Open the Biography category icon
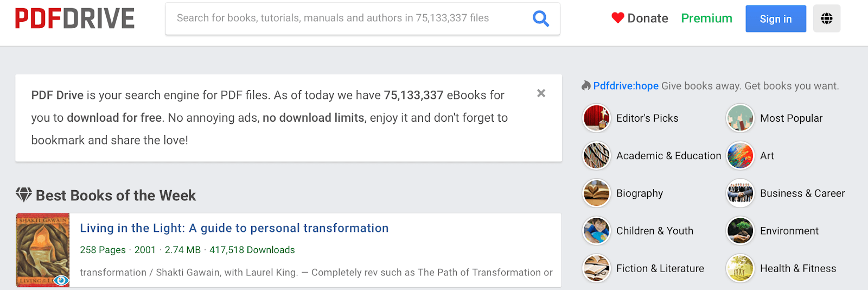The width and height of the screenshot is (868, 290). pos(596,193)
